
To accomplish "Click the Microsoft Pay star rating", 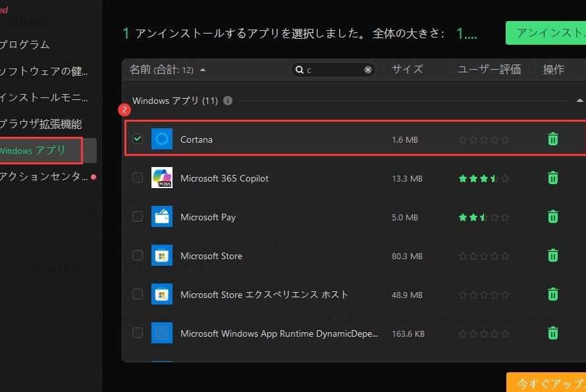I will point(483,217).
